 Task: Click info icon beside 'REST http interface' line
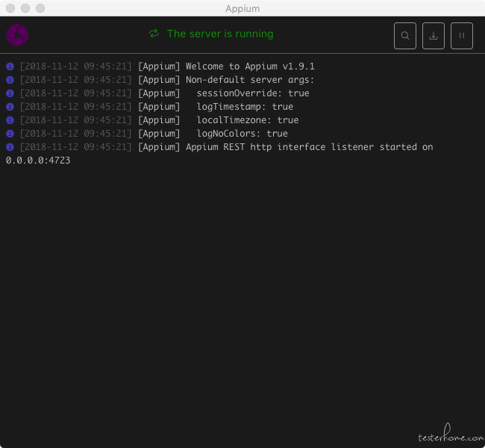[10, 147]
